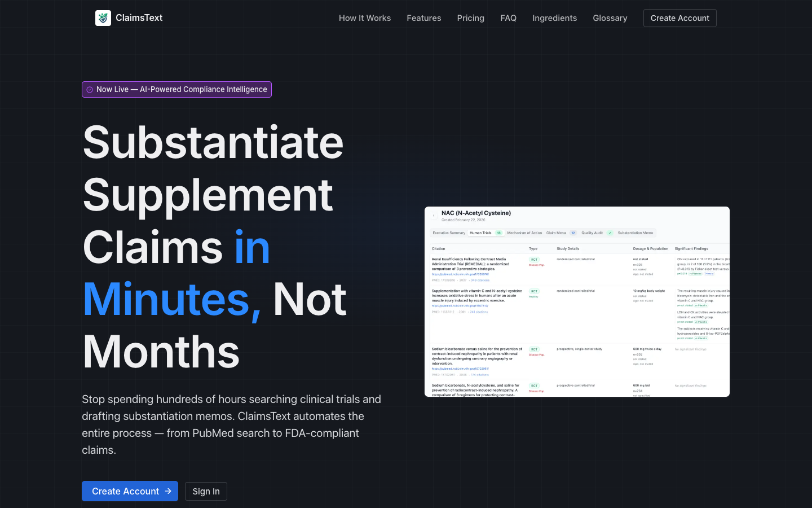The height and width of the screenshot is (508, 812).
Task: Select the Quality Audit tab in the preview
Action: 597,233
